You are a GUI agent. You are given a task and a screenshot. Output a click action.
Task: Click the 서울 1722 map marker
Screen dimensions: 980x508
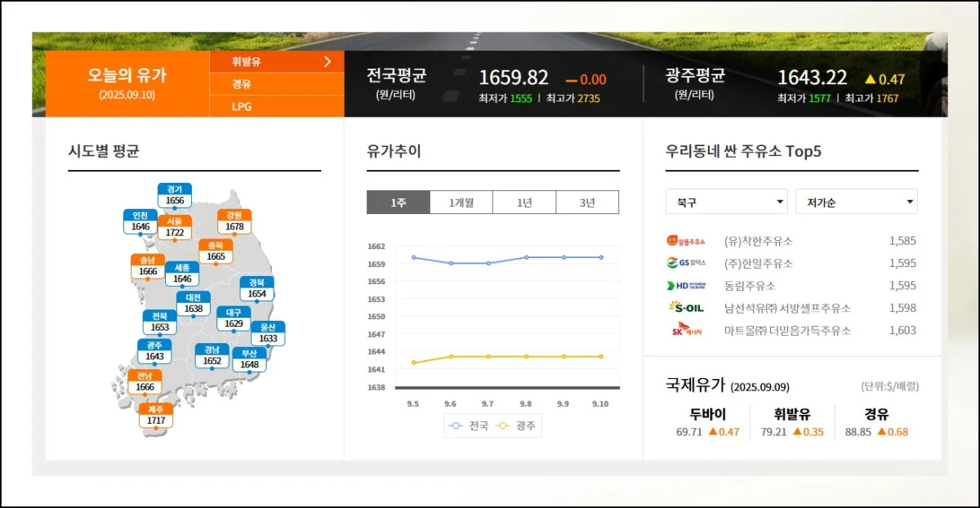(x=174, y=227)
